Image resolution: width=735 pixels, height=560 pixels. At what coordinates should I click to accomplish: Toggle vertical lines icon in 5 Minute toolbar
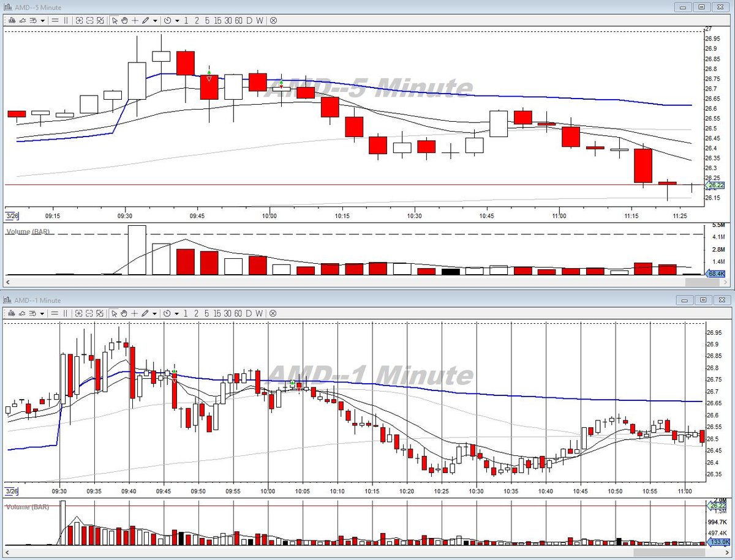66,20
